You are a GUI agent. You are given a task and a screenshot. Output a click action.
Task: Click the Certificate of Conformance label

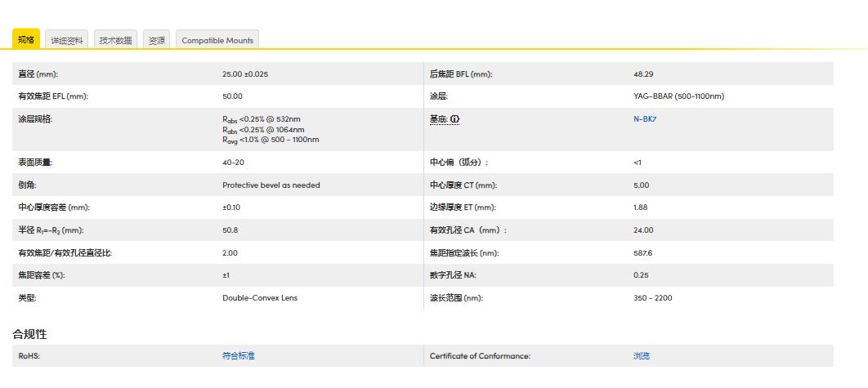click(x=480, y=356)
